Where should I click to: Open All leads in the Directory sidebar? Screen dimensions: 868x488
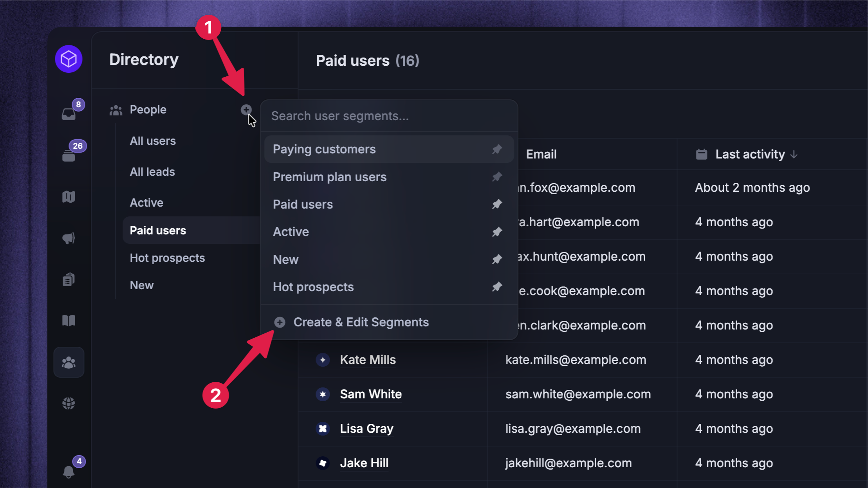(152, 172)
